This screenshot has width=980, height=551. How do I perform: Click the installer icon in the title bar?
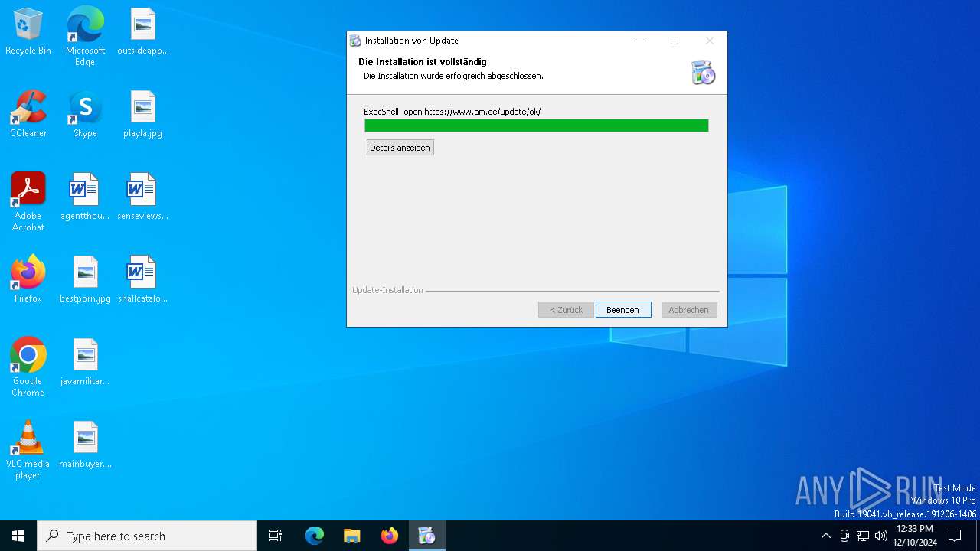[355, 41]
